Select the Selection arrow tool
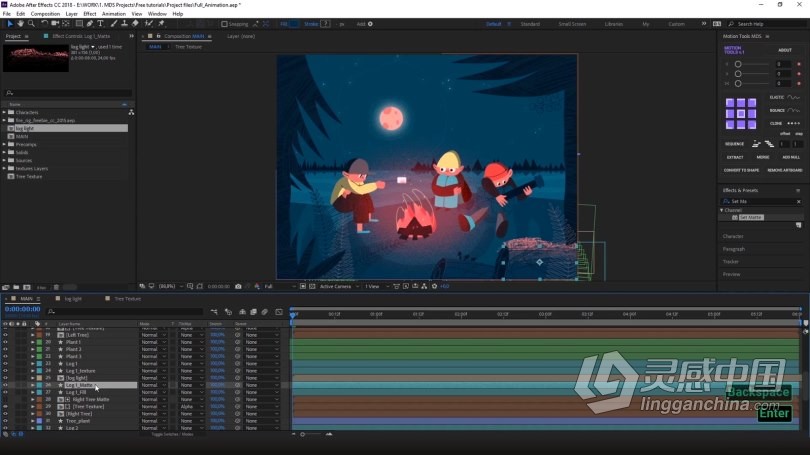 tap(10, 24)
